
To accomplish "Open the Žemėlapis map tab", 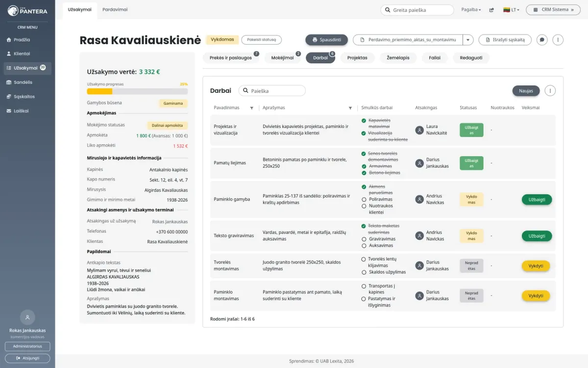I will pos(398,58).
